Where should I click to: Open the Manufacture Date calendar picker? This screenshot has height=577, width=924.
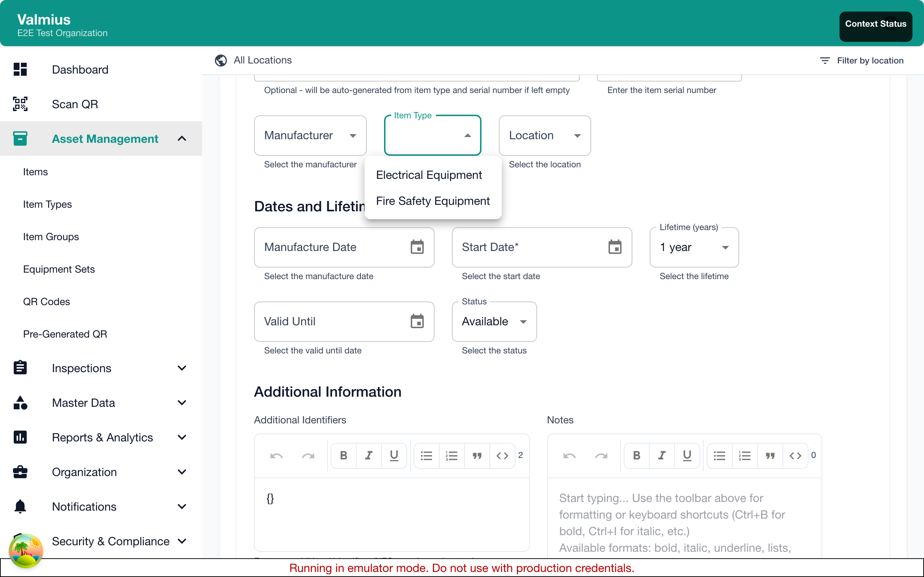[417, 247]
